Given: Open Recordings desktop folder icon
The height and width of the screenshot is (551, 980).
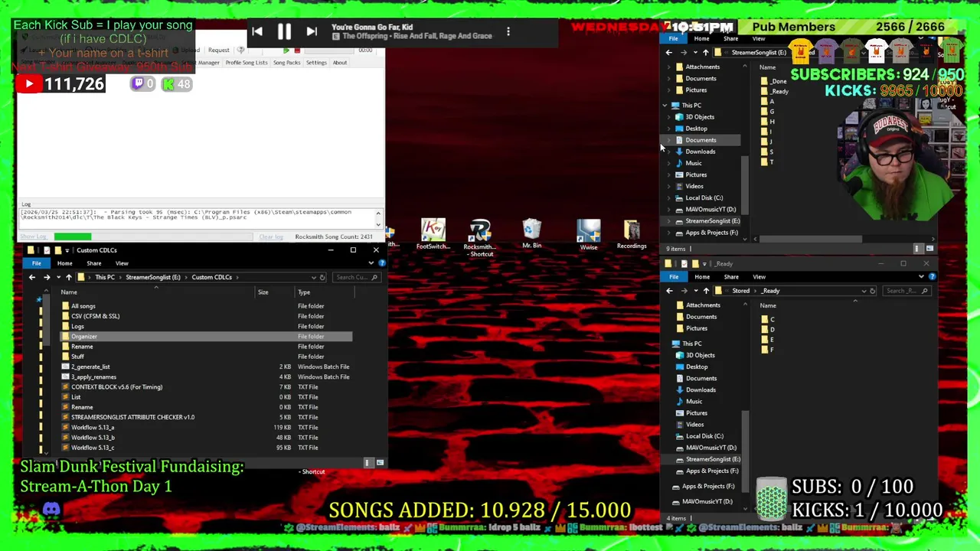Looking at the screenshot, I should pyautogui.click(x=632, y=235).
